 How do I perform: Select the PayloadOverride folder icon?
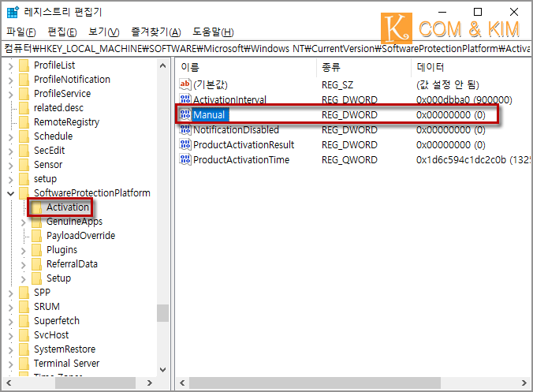click(37, 236)
